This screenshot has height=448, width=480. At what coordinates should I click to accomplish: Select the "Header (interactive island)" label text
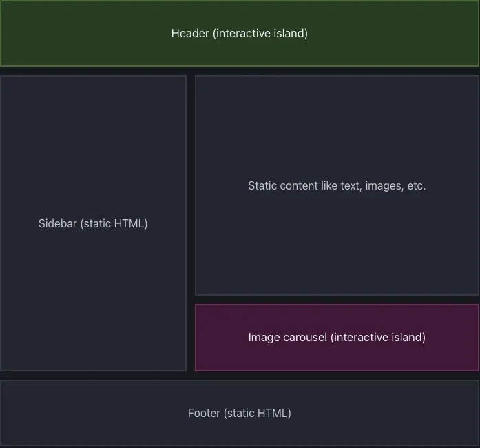coord(239,33)
